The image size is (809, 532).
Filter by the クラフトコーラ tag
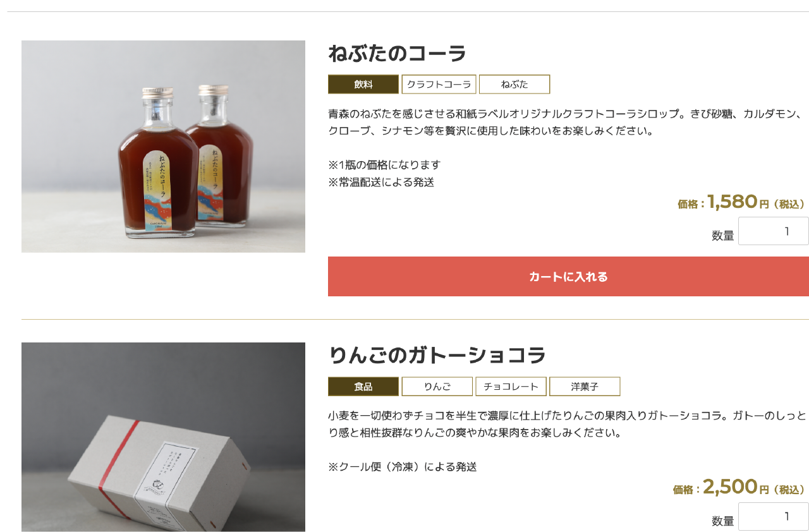click(x=439, y=84)
